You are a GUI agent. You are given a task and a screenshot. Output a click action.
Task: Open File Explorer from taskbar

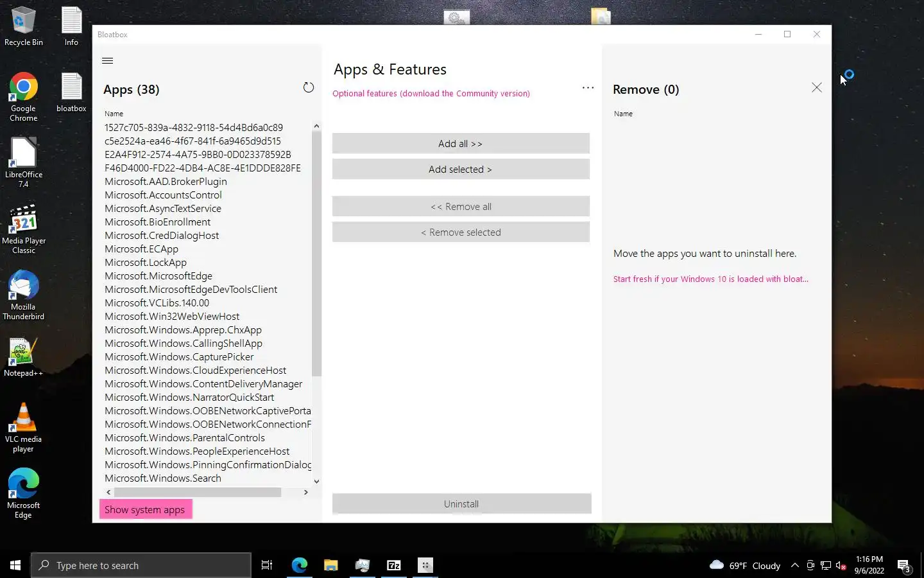point(330,565)
